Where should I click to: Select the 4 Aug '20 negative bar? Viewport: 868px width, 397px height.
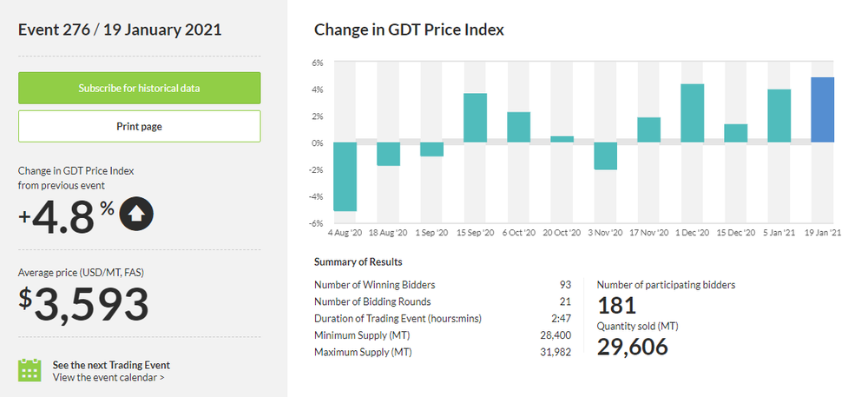[345, 176]
